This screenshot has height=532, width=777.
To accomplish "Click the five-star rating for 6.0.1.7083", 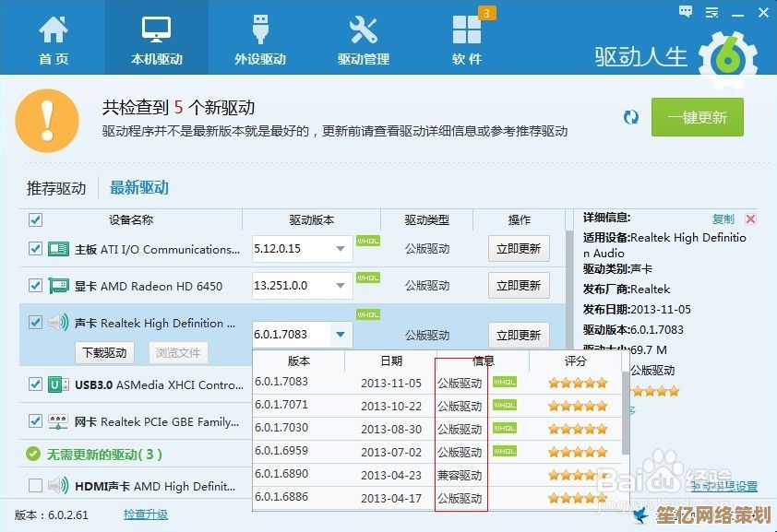I will coord(578,383).
